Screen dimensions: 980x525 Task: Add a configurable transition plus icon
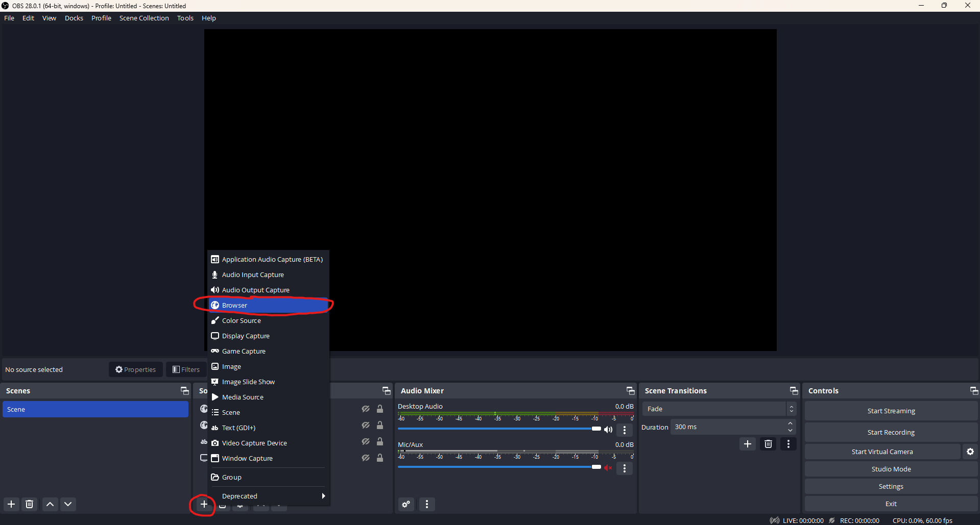748,444
